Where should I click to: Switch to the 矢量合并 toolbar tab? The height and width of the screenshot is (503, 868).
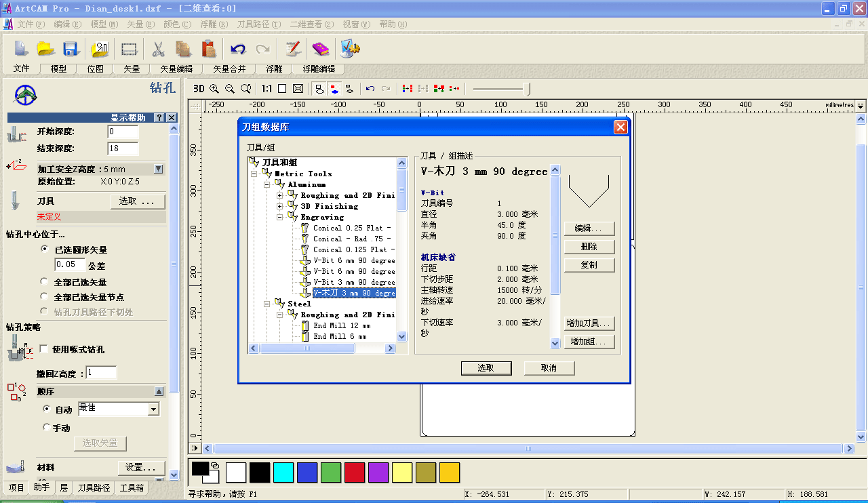[x=229, y=68]
